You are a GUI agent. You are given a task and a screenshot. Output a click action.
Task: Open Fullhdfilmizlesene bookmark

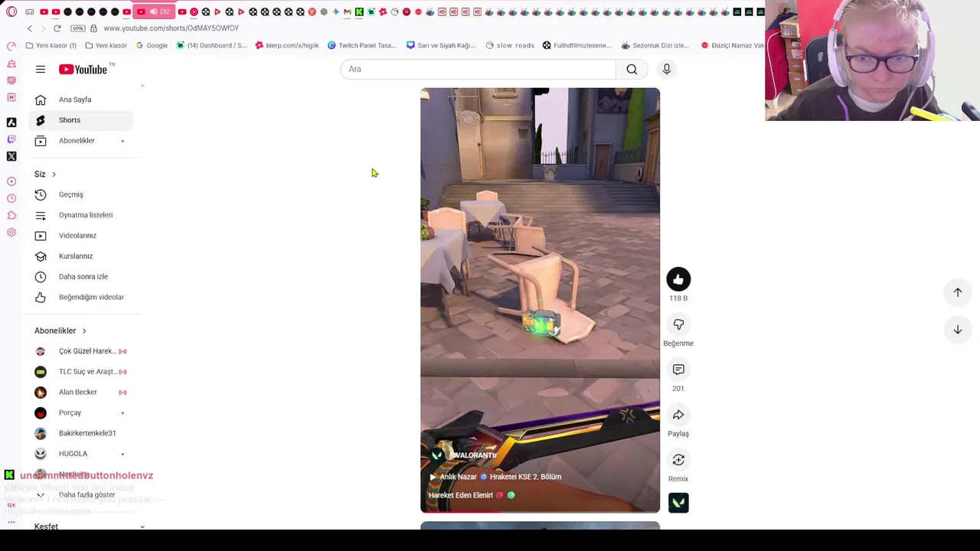pyautogui.click(x=577, y=45)
